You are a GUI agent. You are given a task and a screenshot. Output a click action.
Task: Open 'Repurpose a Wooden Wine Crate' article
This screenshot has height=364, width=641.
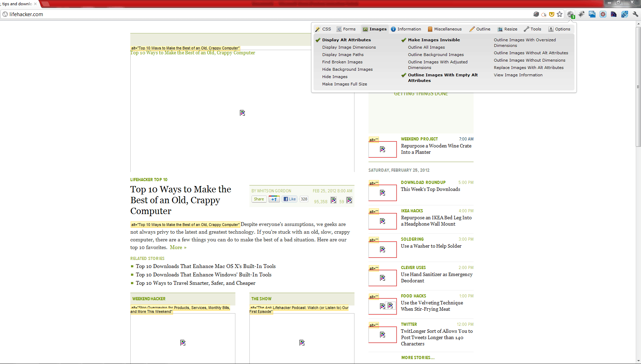point(436,149)
